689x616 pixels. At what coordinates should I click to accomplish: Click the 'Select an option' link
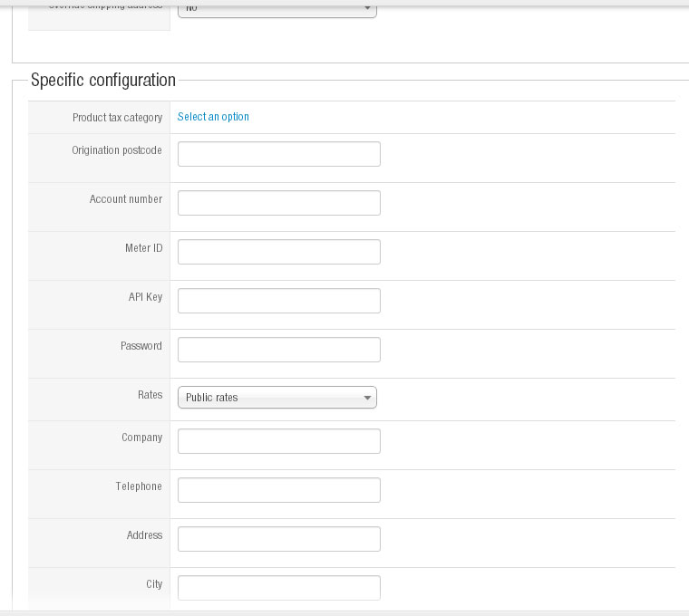tap(213, 117)
